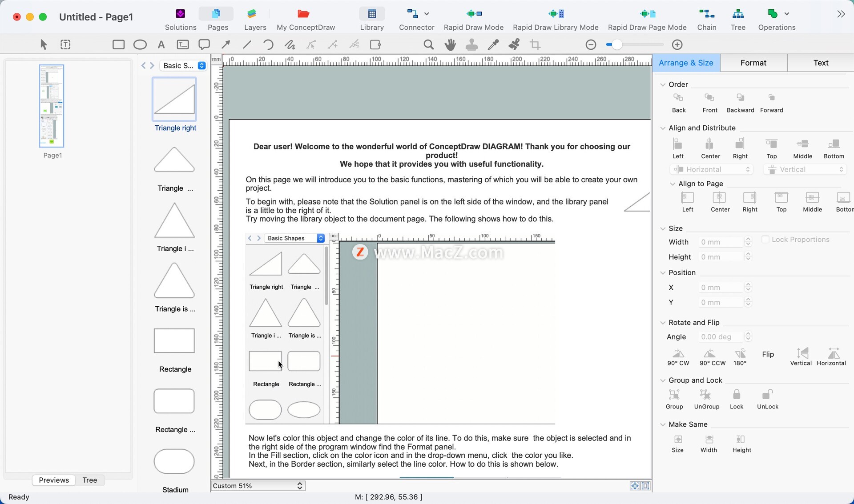Click the Group button
854x504 pixels.
point(674,399)
